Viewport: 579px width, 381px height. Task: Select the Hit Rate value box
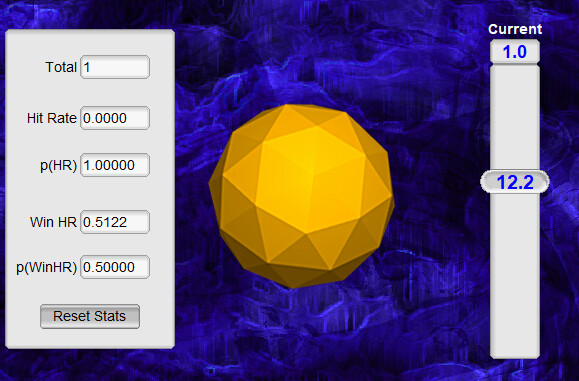[115, 118]
